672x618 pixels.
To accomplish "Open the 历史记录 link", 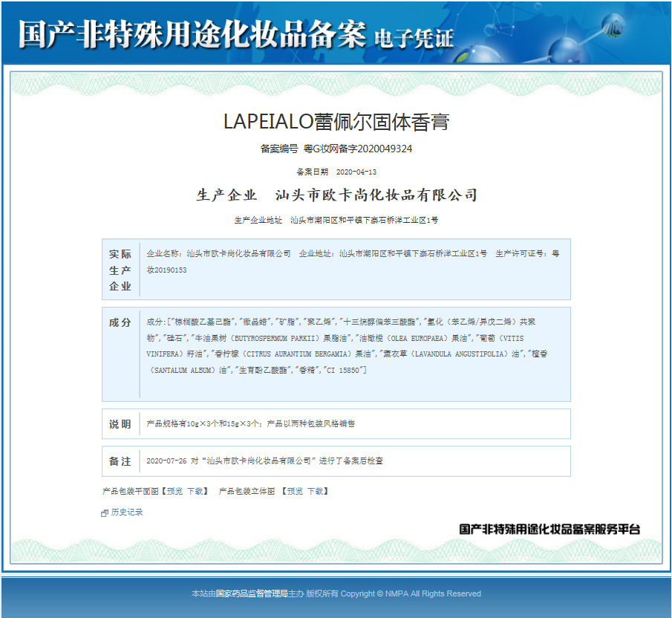I will [x=127, y=512].
